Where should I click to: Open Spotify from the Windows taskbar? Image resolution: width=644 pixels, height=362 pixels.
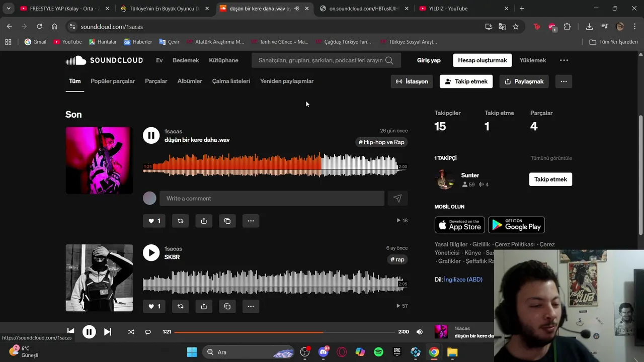(378, 352)
